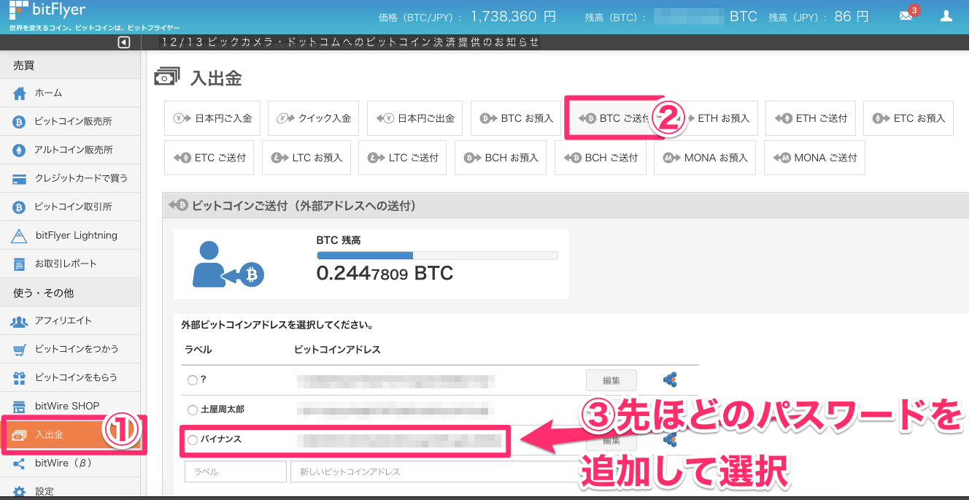Click the ビットコインをつかう cart icon
The width and height of the screenshot is (980, 500).
pyautogui.click(x=20, y=349)
